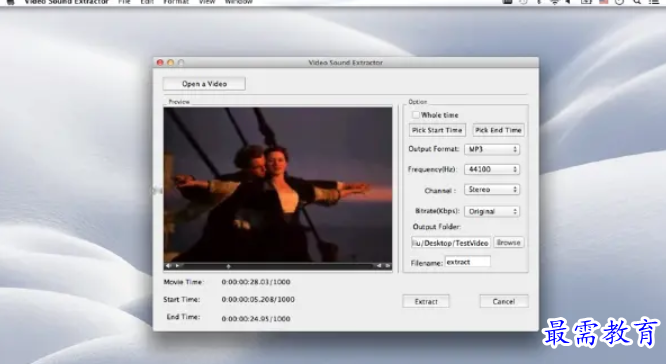Click the step forward icon in preview

(387, 266)
